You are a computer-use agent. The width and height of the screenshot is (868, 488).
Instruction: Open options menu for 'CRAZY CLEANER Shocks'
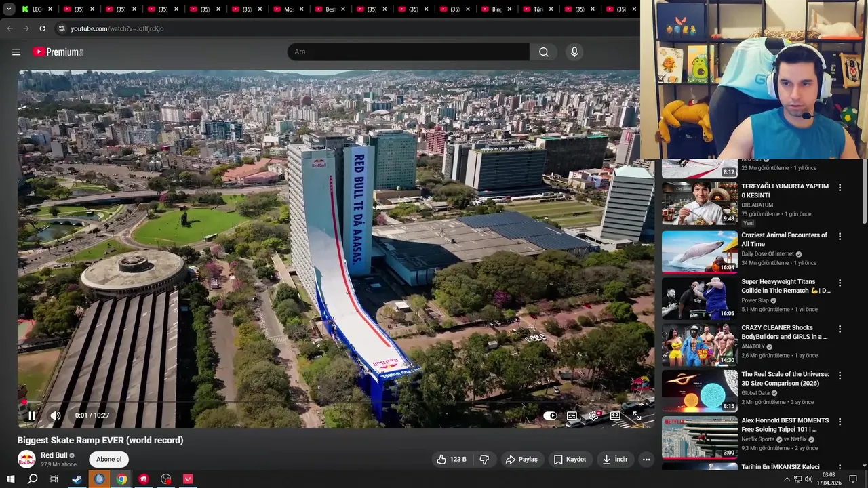840,329
